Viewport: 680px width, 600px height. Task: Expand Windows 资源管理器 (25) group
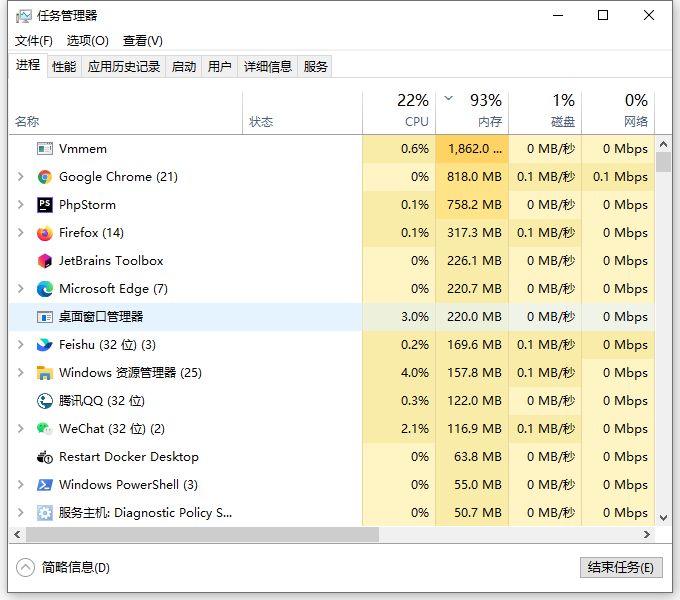20,372
